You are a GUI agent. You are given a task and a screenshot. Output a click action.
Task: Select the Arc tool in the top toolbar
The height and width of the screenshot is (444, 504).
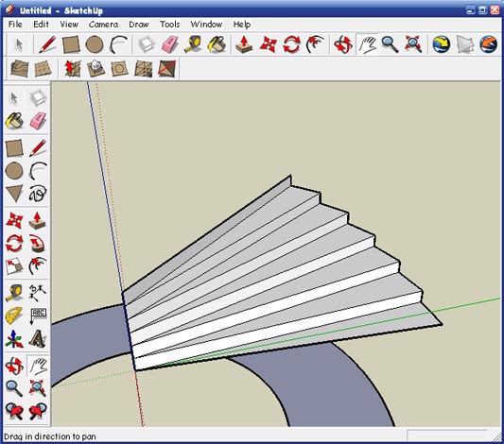(x=118, y=44)
